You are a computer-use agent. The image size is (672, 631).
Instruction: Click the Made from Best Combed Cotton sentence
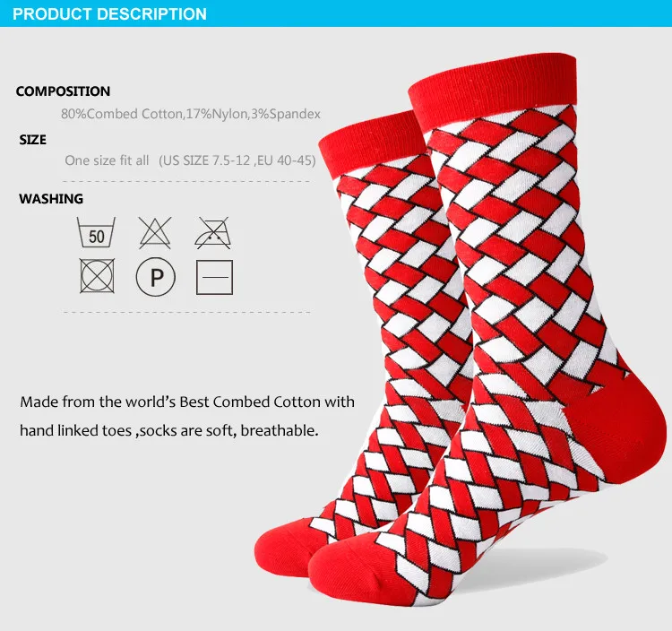187,402
